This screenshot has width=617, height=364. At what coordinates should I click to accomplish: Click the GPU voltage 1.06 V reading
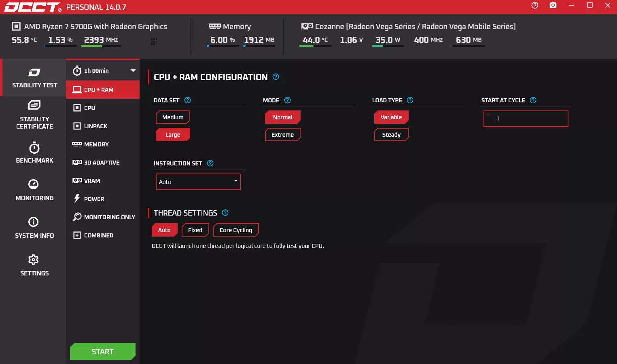click(x=352, y=40)
